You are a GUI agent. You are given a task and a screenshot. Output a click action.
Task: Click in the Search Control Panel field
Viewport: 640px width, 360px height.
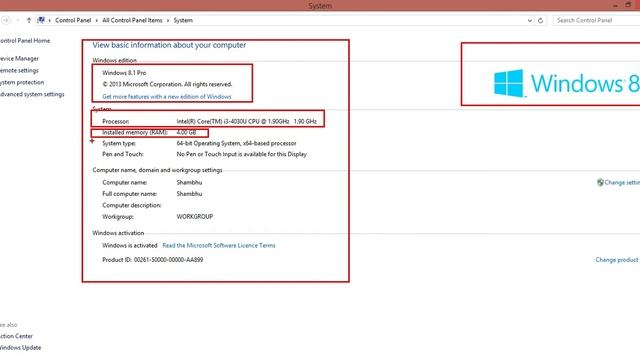tap(596, 20)
